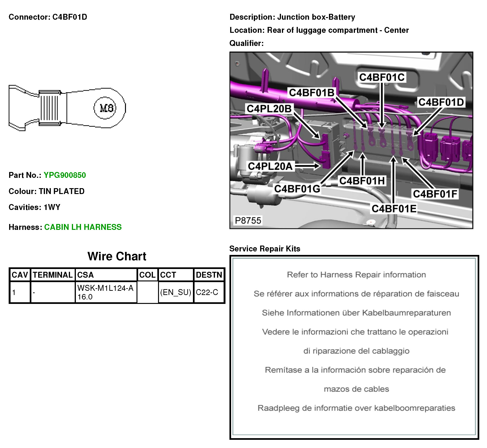Select the C4BF01C label in location image

tap(382, 78)
